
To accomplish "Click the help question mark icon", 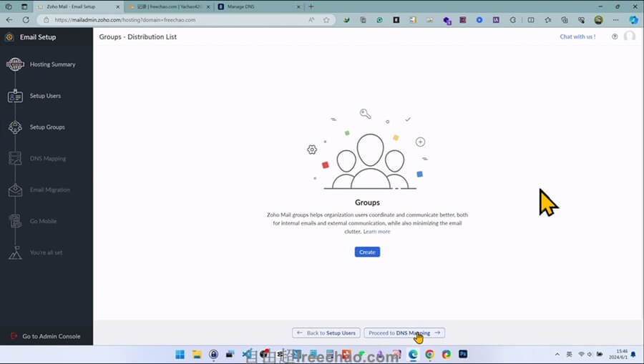I will pos(615,36).
